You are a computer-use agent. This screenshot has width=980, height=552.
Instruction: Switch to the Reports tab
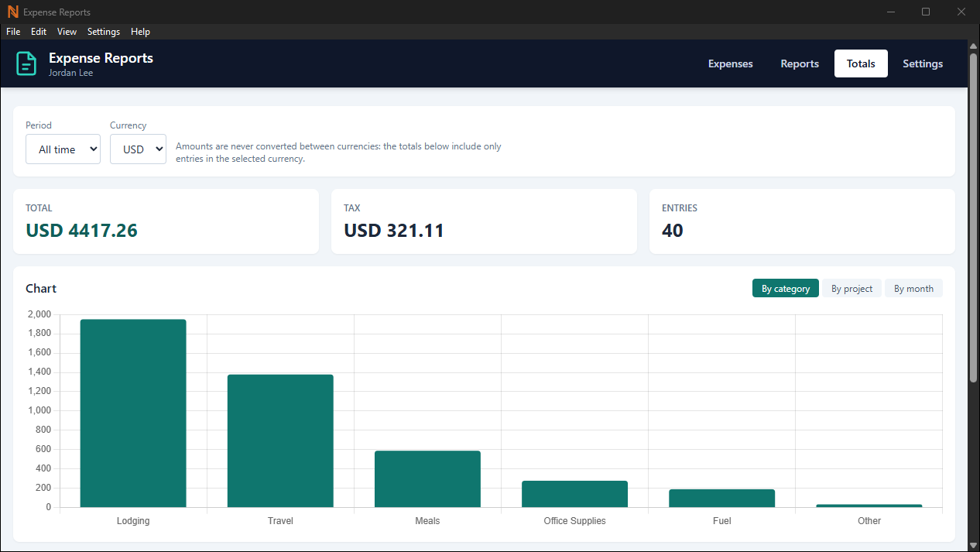click(800, 63)
